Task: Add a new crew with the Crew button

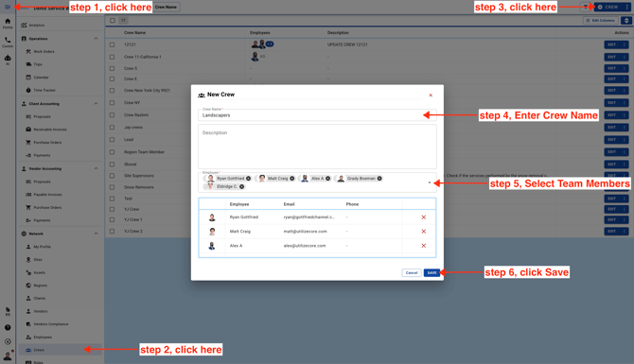Action: (x=608, y=7)
